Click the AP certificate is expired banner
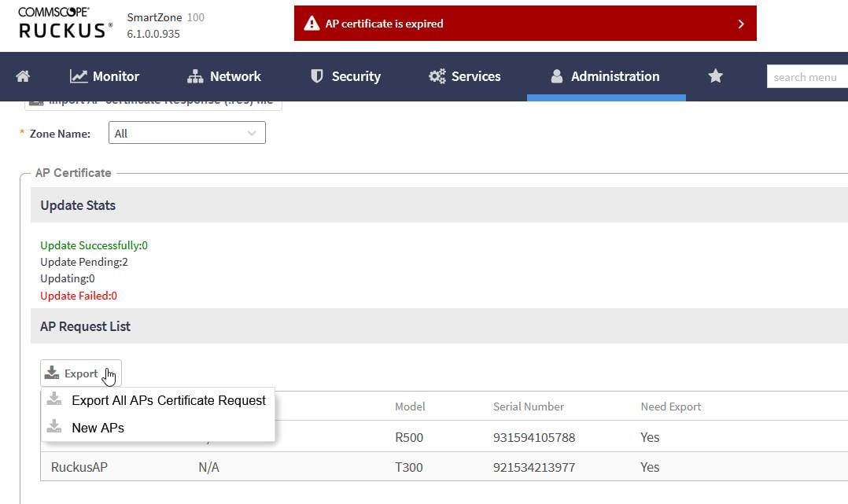 pos(525,24)
